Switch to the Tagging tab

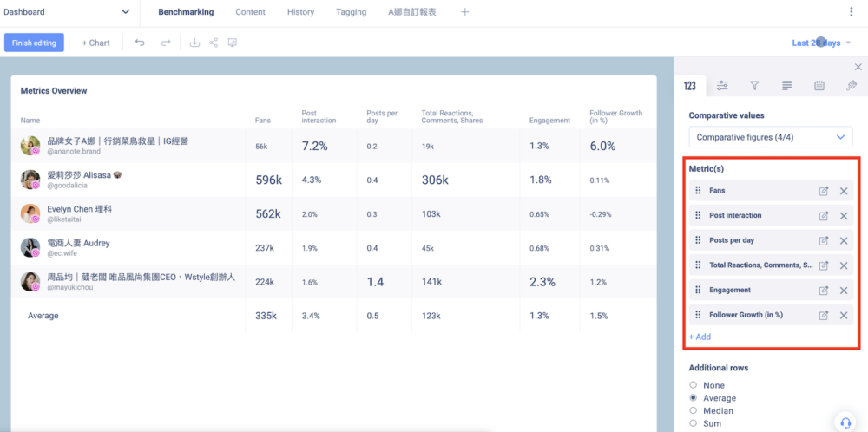351,12
